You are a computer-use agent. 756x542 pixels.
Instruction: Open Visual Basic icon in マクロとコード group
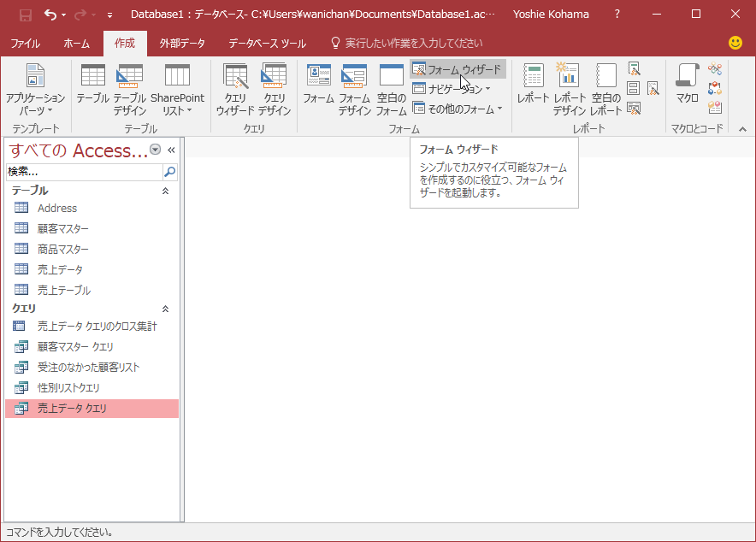[715, 108]
